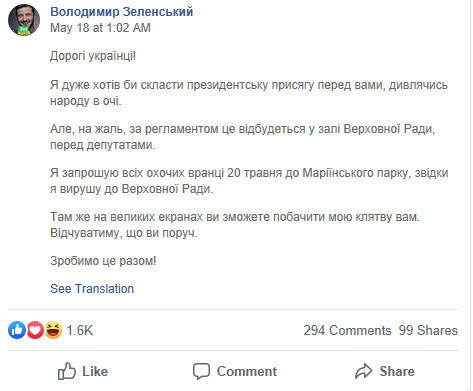This screenshot has width=473, height=391.
Task: Open the author name Володимир Зеленський
Action: (122, 12)
